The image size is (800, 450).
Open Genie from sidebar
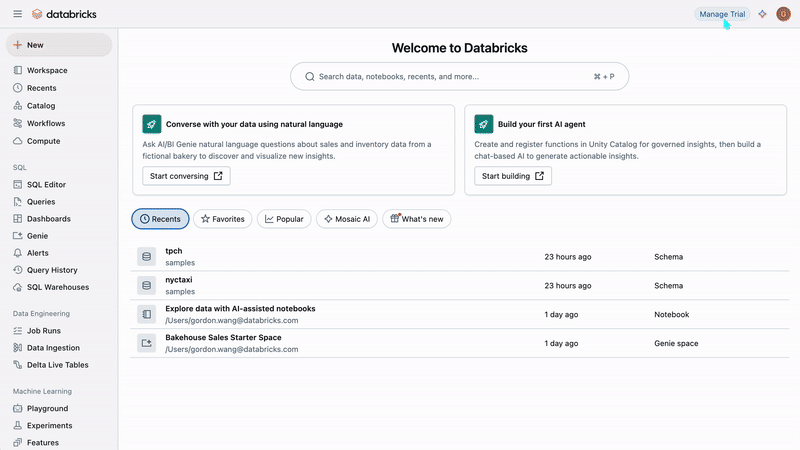point(38,236)
